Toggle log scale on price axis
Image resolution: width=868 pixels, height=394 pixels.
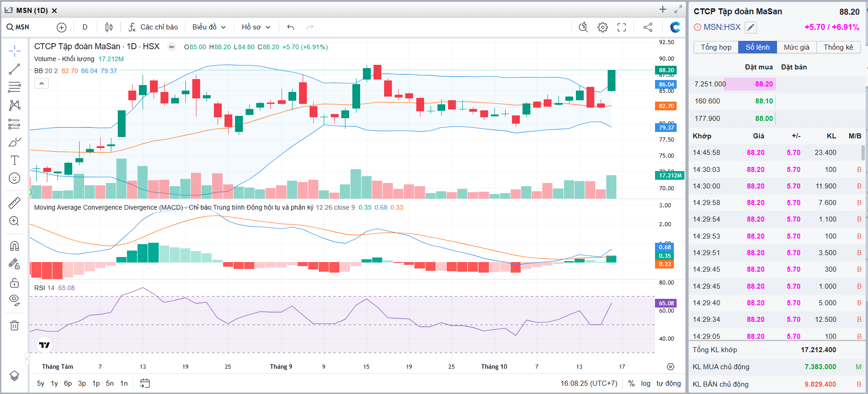pos(645,383)
